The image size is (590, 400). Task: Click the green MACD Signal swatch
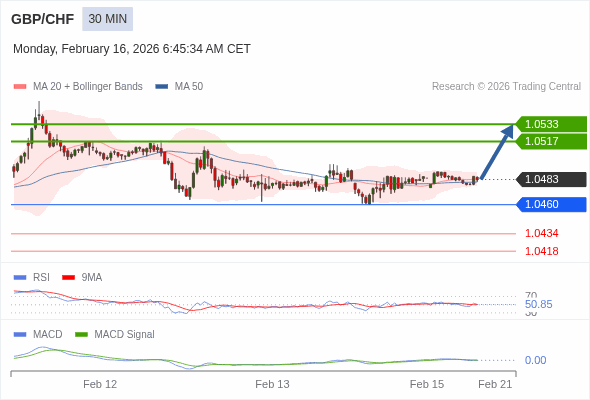click(x=81, y=335)
